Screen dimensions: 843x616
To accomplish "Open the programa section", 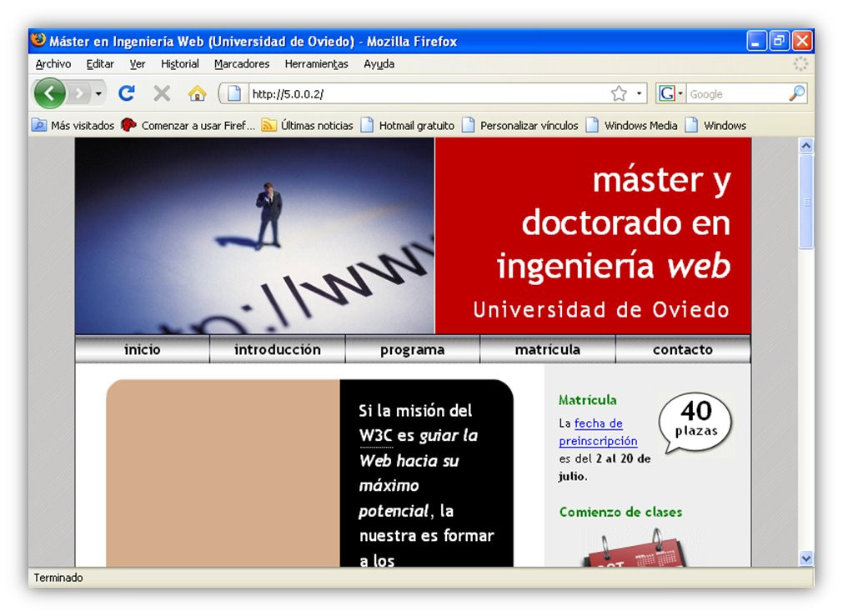I will click(x=413, y=349).
